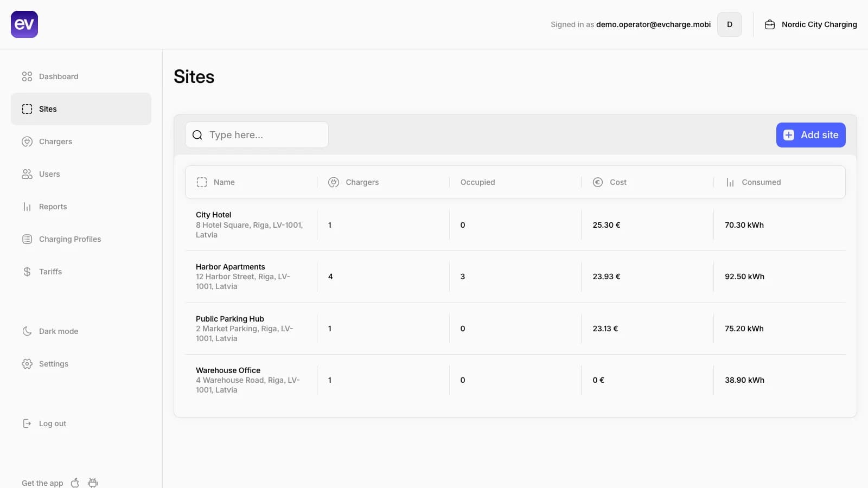Sort by Cost column header
The height and width of the screenshot is (488, 868).
coord(618,182)
